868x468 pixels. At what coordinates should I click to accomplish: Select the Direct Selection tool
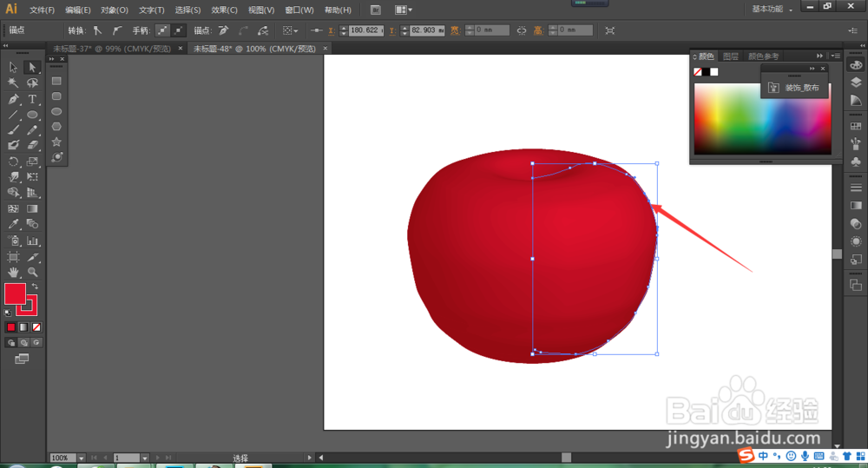(x=32, y=68)
